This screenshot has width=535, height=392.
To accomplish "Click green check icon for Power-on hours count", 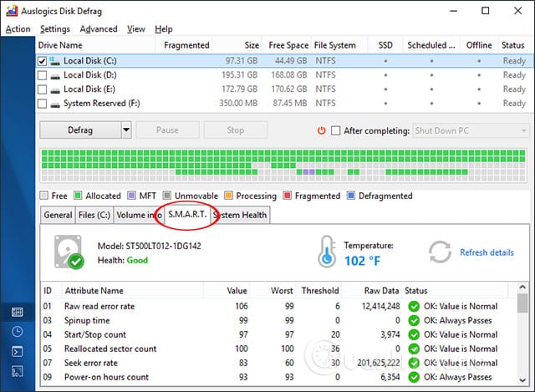I will click(x=414, y=377).
